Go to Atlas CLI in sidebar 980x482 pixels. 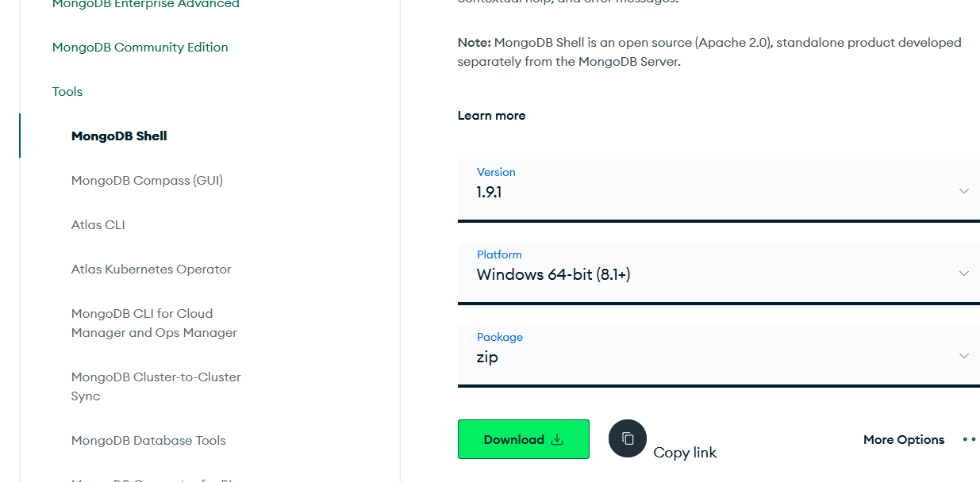(x=98, y=225)
